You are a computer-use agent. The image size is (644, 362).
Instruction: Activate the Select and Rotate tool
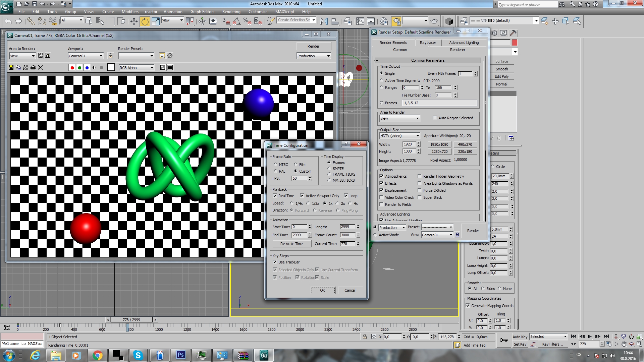tap(145, 21)
